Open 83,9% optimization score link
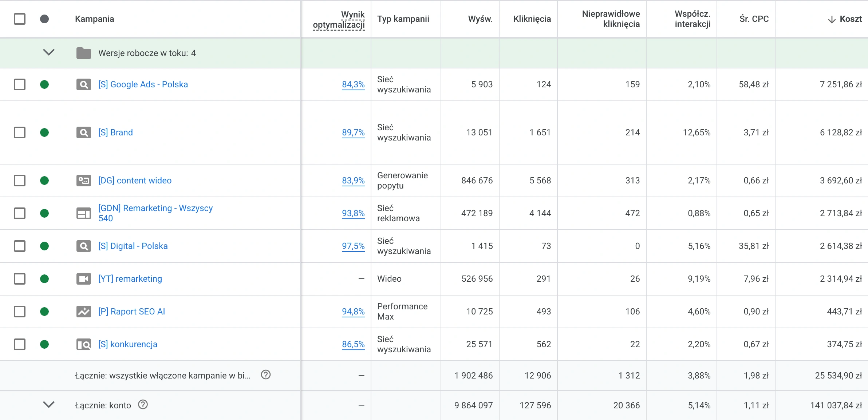Image resolution: width=868 pixels, height=420 pixels. [x=353, y=181]
